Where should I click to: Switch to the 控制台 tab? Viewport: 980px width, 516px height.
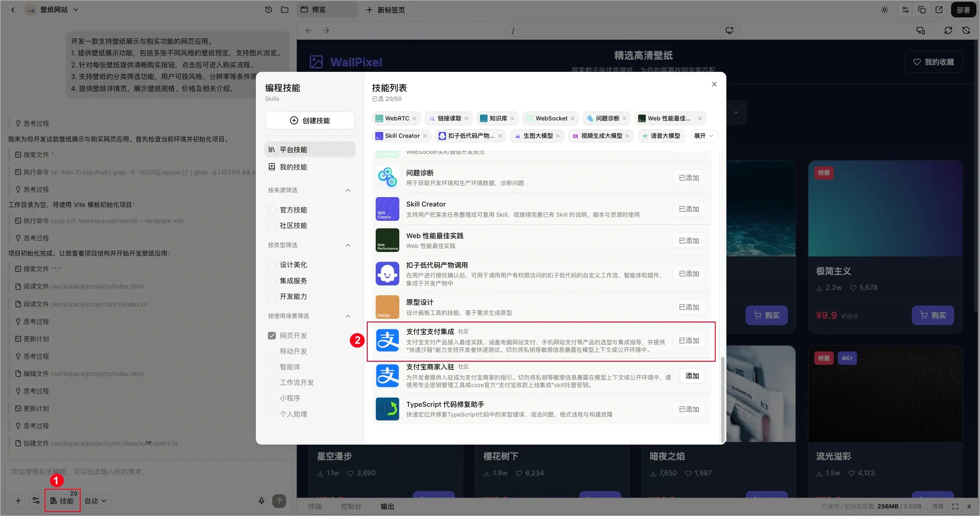(x=351, y=507)
